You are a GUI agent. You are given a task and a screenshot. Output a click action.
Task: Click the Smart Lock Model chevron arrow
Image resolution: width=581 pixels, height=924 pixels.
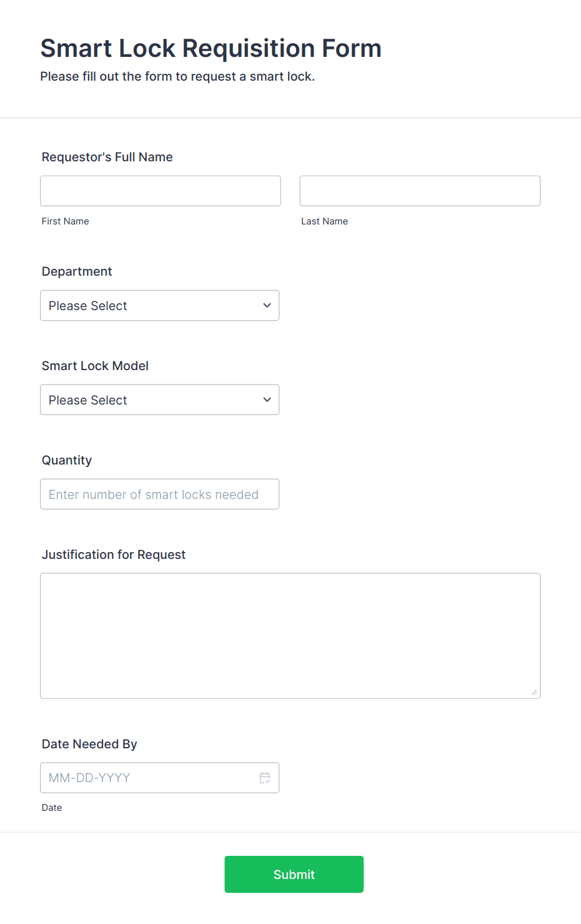[267, 400]
